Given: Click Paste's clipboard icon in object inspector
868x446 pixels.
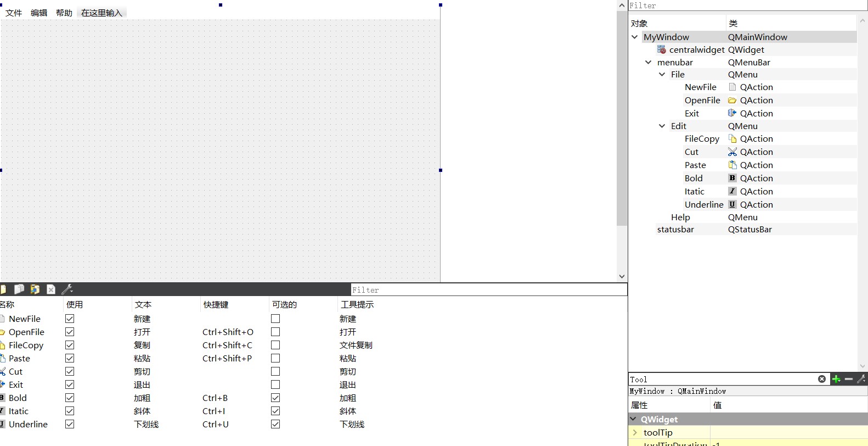Looking at the screenshot, I should click(732, 165).
